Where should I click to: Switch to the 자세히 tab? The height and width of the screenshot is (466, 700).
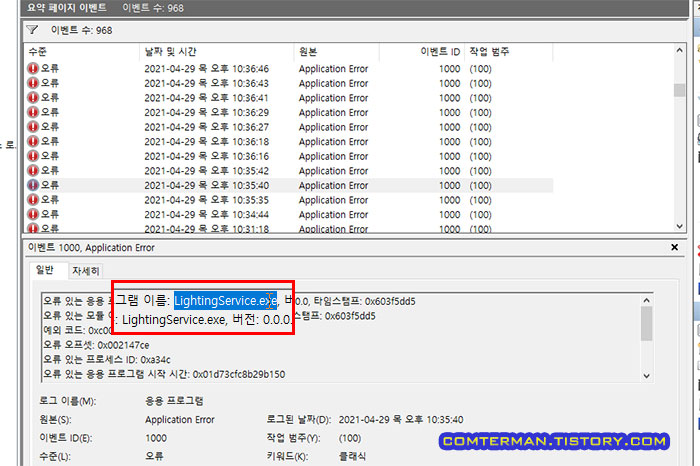(85, 271)
